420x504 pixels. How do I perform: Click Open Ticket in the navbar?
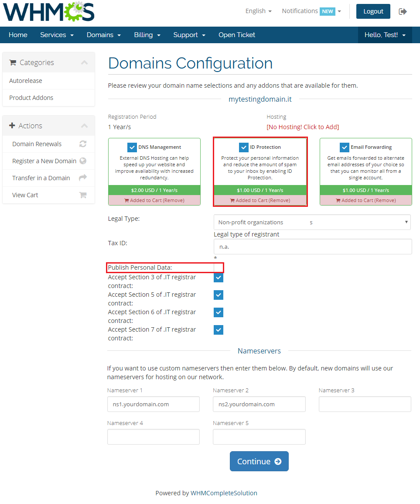(x=237, y=35)
